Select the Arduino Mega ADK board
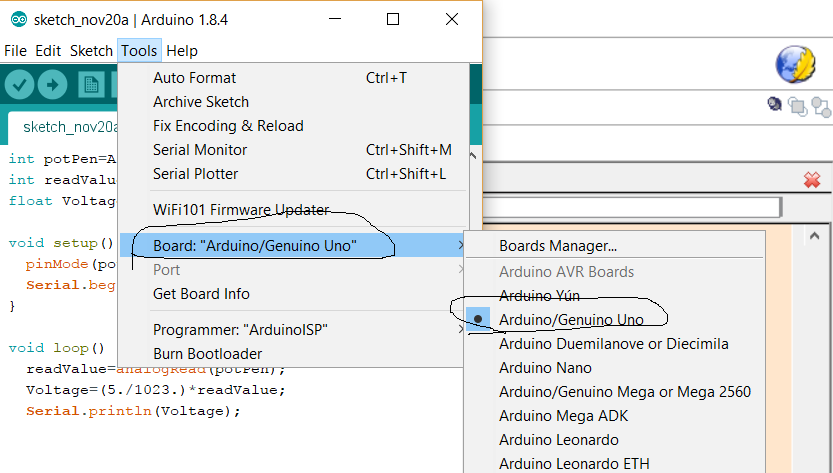The height and width of the screenshot is (473, 833). [615, 416]
